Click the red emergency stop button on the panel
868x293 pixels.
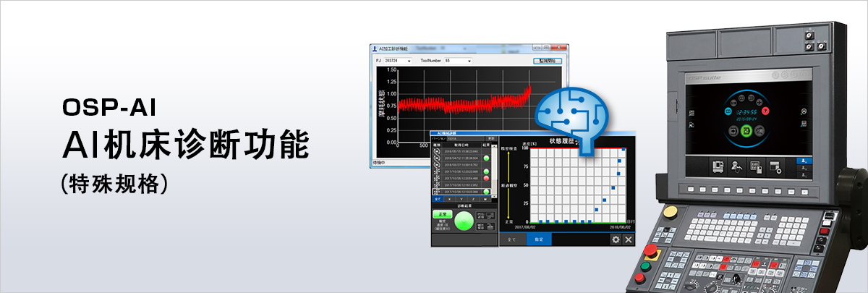point(650,251)
